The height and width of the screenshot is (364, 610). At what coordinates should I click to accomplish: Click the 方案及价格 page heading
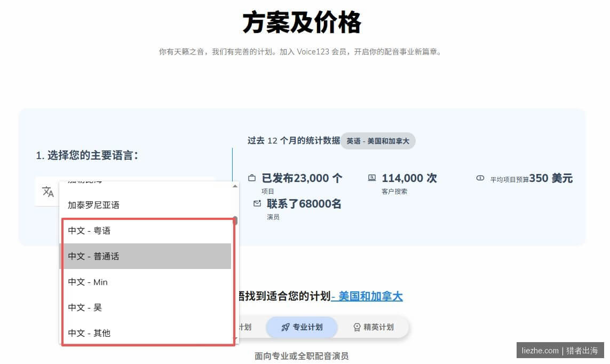coord(302,22)
